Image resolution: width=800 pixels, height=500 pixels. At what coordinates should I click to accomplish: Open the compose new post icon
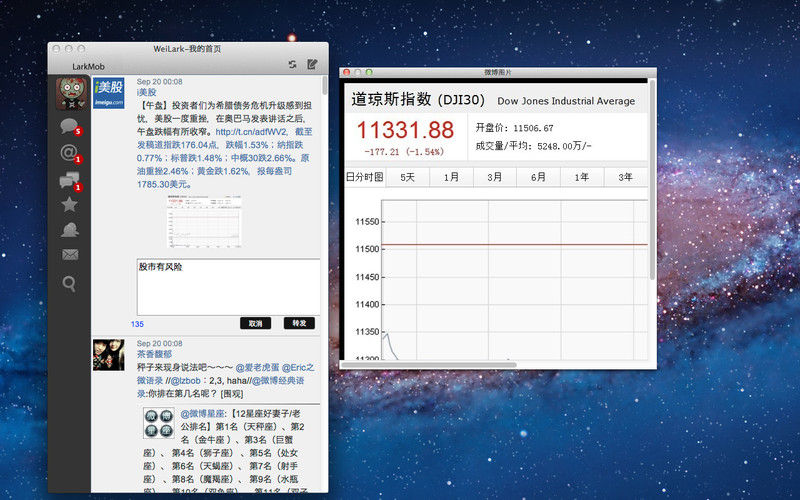[312, 64]
